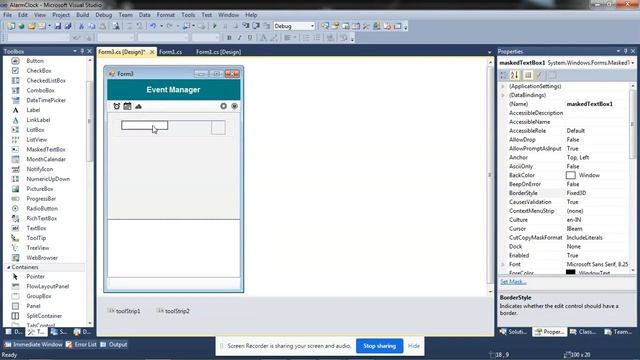
Task: Click the Save All icon
Action: [68, 26]
